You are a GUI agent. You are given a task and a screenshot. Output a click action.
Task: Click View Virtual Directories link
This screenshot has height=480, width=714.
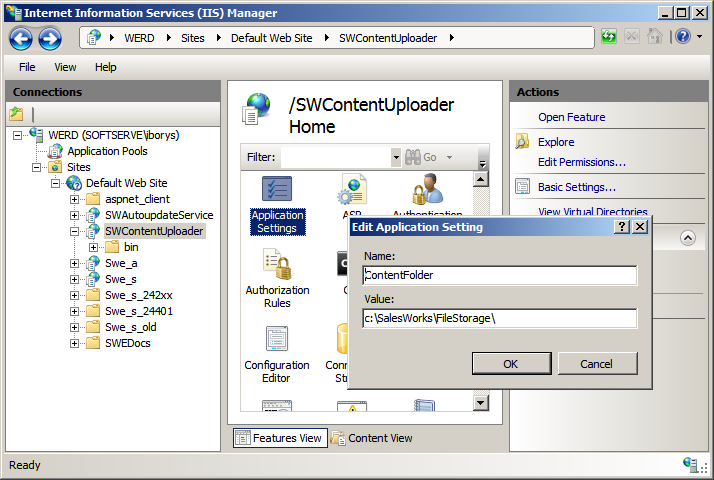(592, 211)
